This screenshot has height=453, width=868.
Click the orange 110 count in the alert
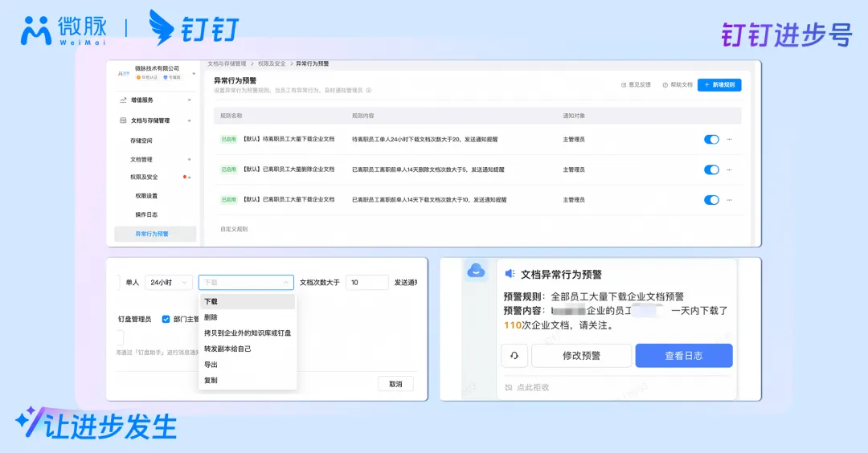[x=513, y=325]
